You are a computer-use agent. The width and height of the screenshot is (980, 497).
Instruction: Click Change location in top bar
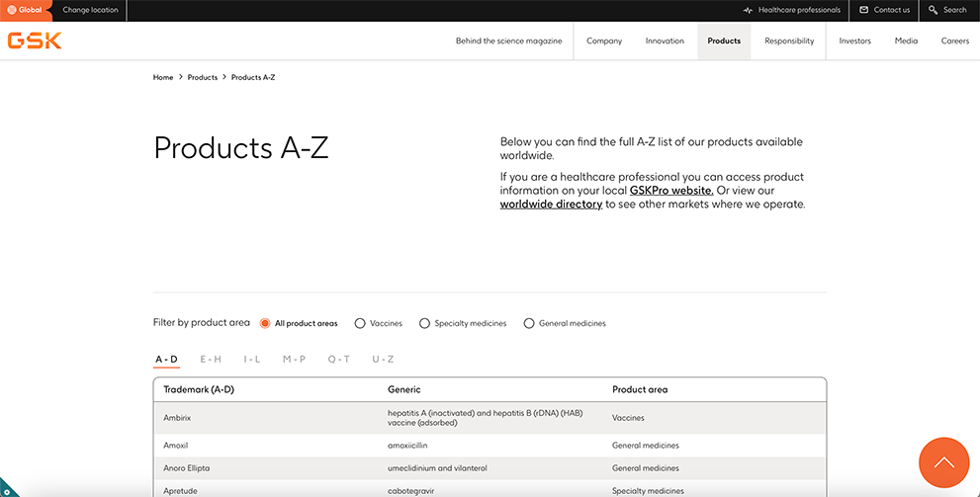click(x=90, y=10)
